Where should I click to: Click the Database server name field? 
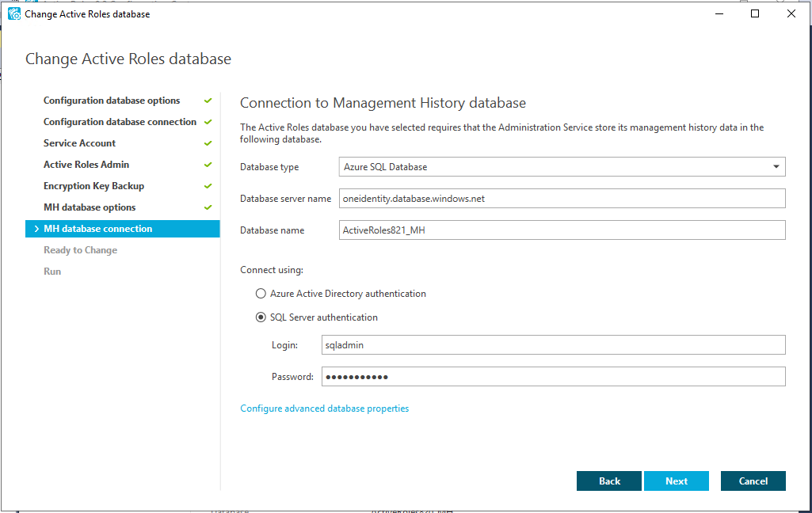click(x=561, y=198)
